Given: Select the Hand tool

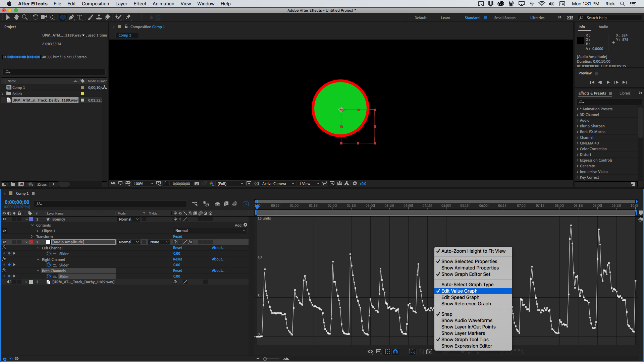Looking at the screenshot, I should 16,17.
